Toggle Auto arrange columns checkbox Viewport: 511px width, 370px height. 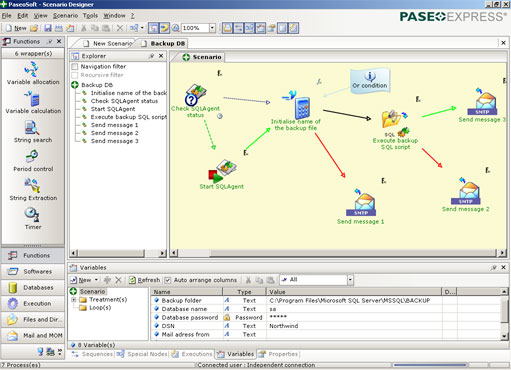(168, 280)
